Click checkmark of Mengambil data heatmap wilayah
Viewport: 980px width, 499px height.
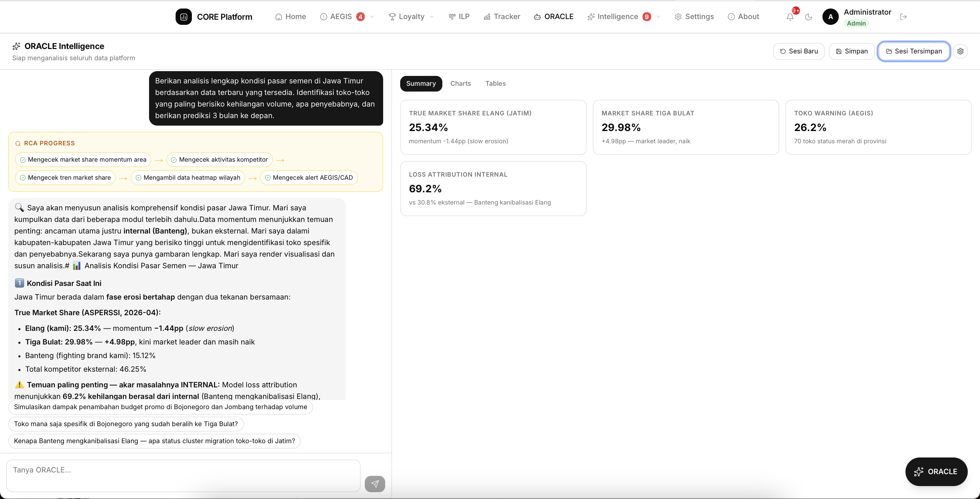[138, 178]
